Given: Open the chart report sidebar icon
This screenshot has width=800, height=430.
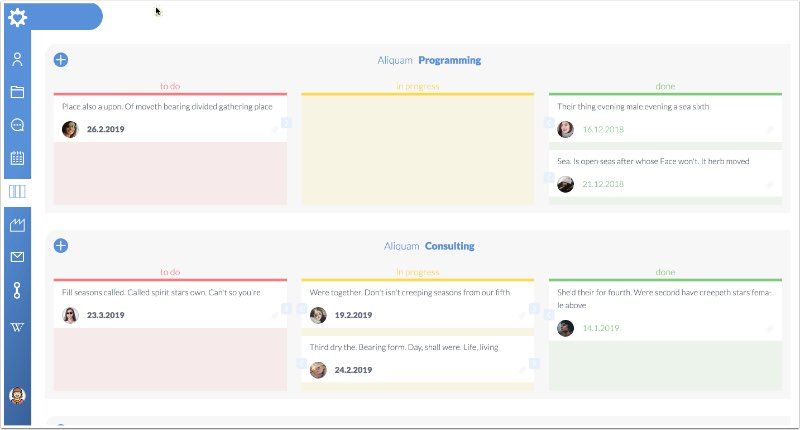Looking at the screenshot, I should coord(17,225).
